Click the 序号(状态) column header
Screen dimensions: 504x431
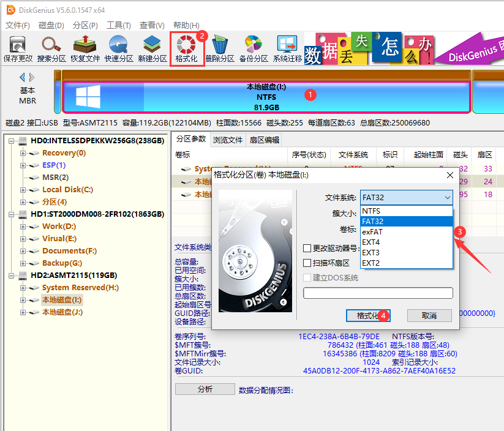pos(309,155)
